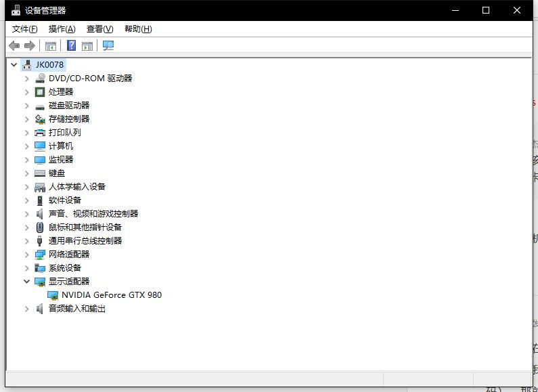Minimize the 设备管理器 window
This screenshot has height=392, width=538.
pyautogui.click(x=455, y=10)
